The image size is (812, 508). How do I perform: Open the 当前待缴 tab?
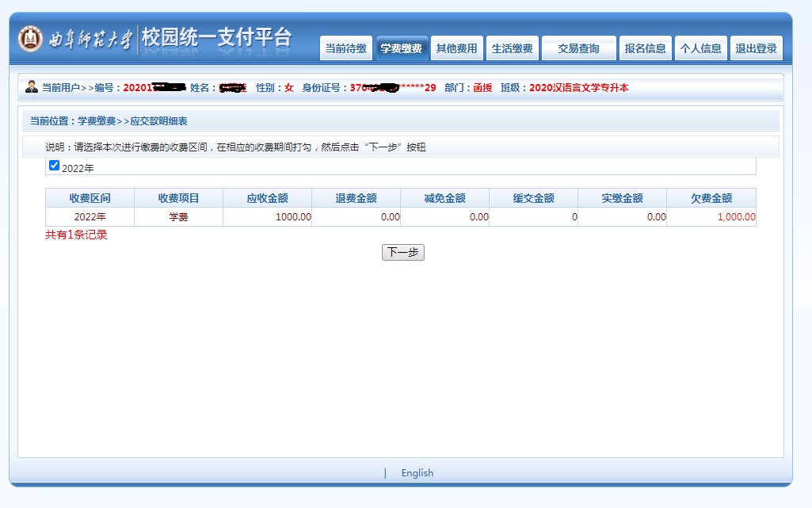pyautogui.click(x=345, y=48)
